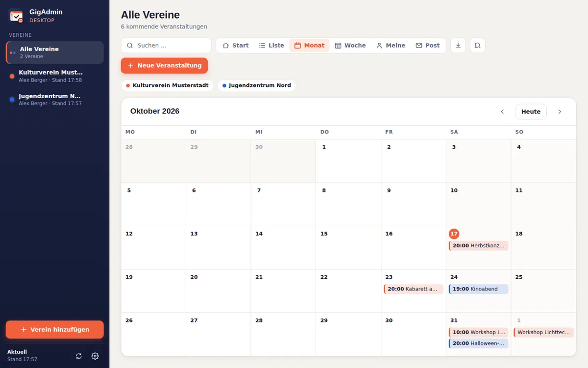
Task: Click Verein hinzufügen button
Action: (x=54, y=329)
